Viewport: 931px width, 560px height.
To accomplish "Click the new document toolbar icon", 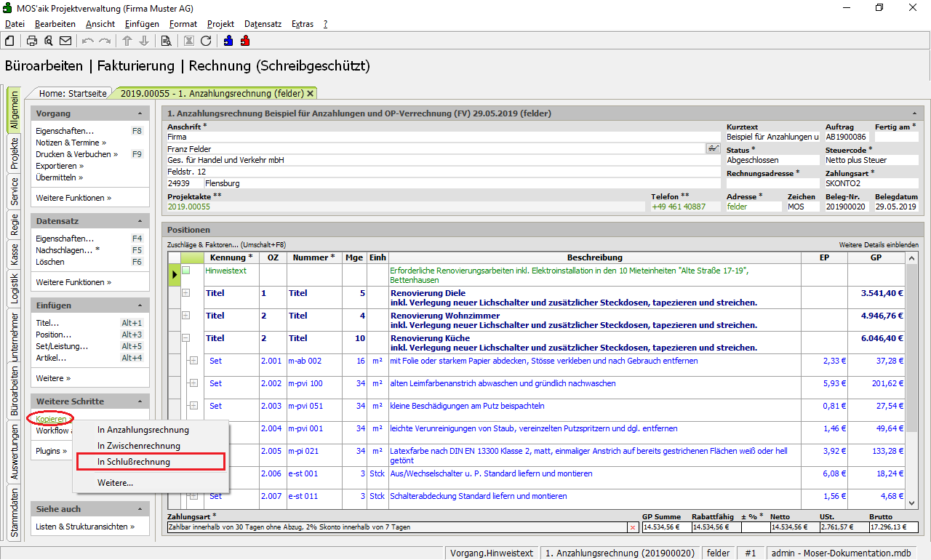I will pyautogui.click(x=10, y=41).
